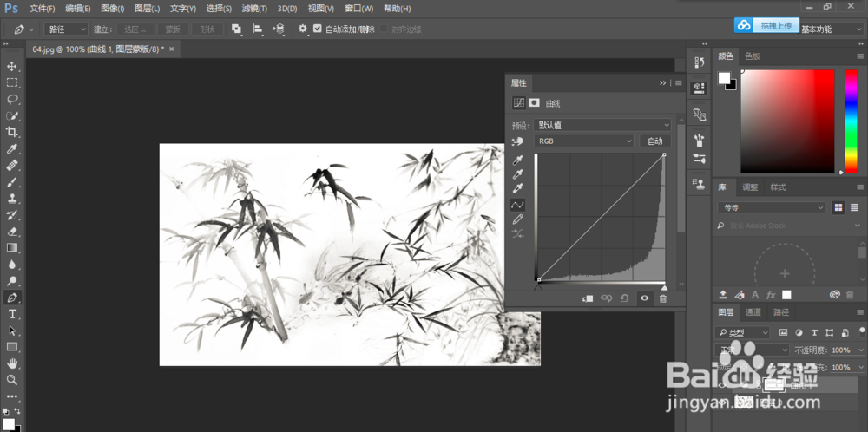
Task: Open the curves preset dropdown
Action: 602,126
